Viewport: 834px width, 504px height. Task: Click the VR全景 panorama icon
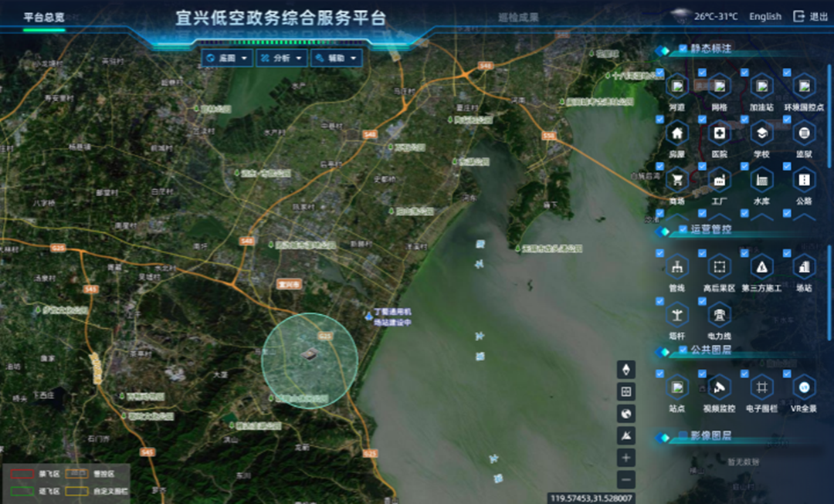click(x=804, y=387)
